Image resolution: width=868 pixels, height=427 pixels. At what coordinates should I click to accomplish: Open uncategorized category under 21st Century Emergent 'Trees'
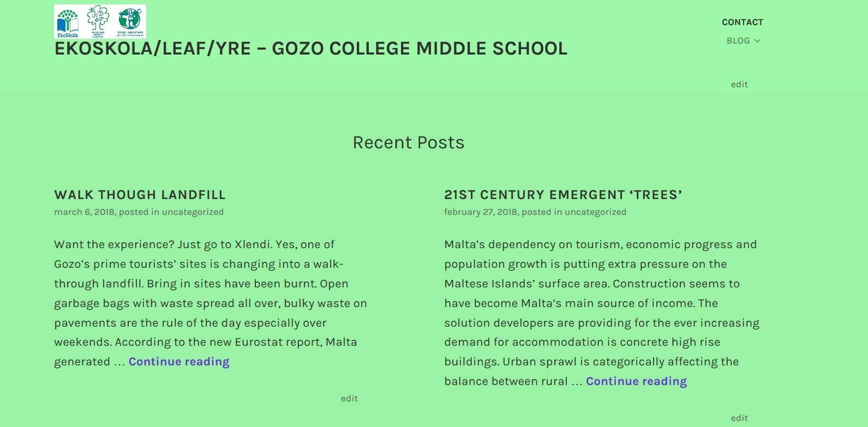pyautogui.click(x=595, y=212)
